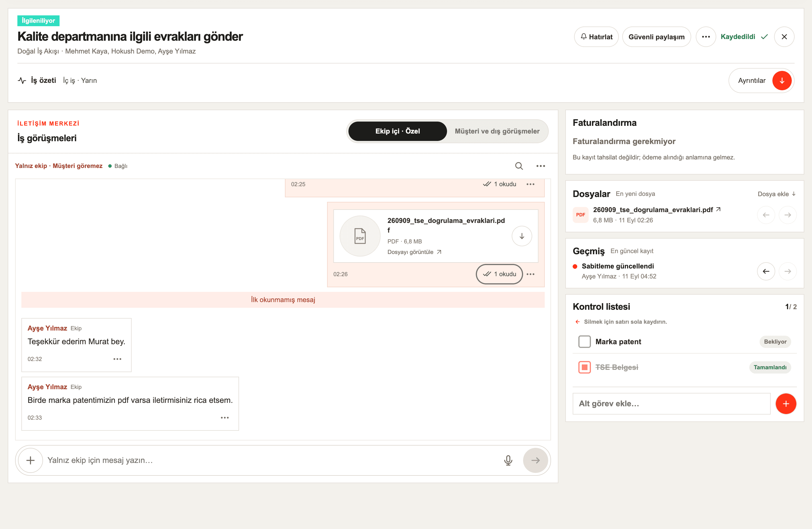Go to previous file in Dosyalar
812x529 pixels.
[x=766, y=215]
